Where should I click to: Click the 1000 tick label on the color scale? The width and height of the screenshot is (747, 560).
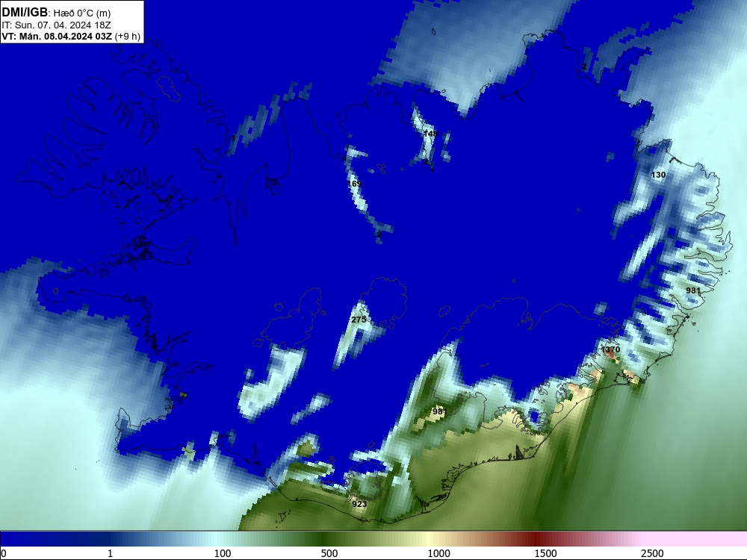pyautogui.click(x=438, y=553)
